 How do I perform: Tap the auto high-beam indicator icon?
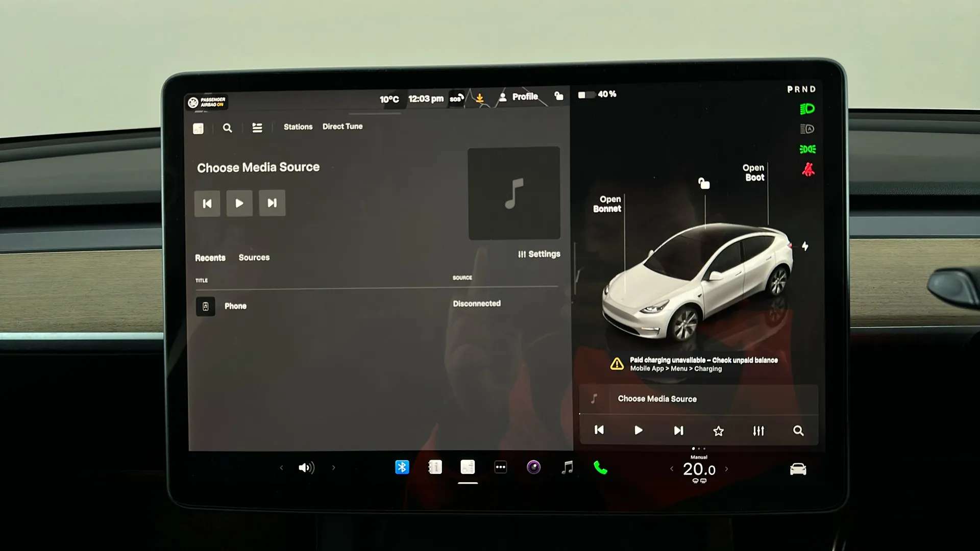(x=807, y=129)
